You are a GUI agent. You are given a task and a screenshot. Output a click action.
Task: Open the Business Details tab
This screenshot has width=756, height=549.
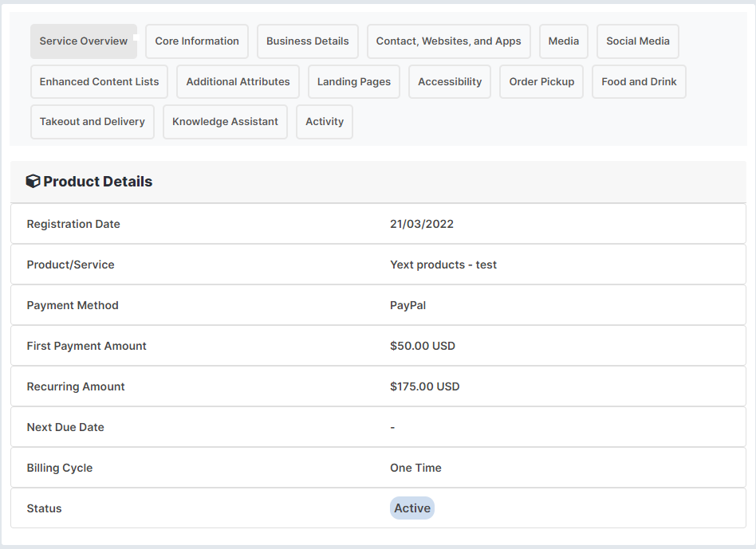(x=307, y=41)
